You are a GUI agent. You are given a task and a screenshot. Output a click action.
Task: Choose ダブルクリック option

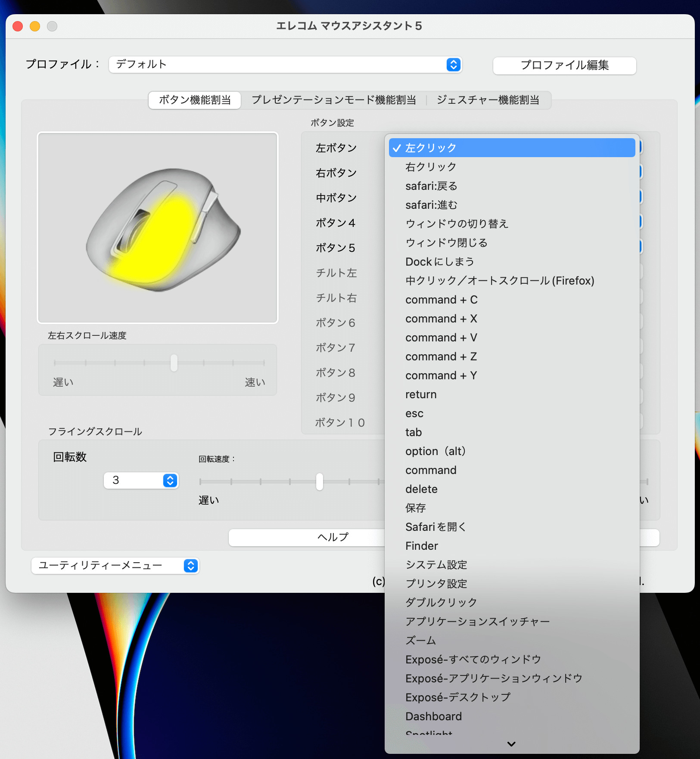click(512, 602)
